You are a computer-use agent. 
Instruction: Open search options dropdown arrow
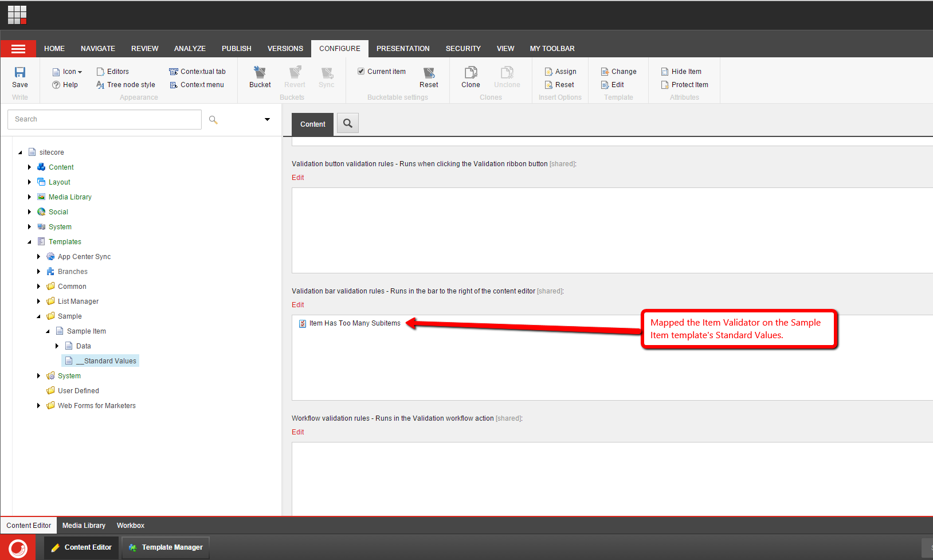click(x=267, y=119)
